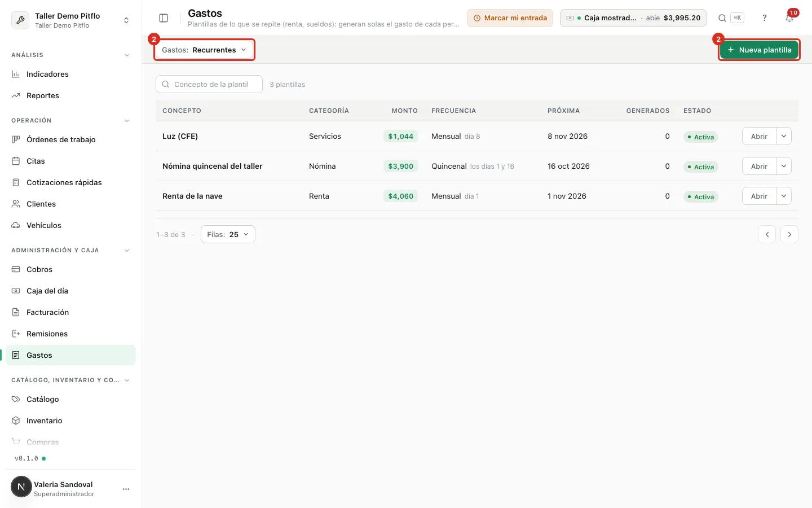Expand options arrow for Luz (CFE) row
The width and height of the screenshot is (812, 508).
784,136
